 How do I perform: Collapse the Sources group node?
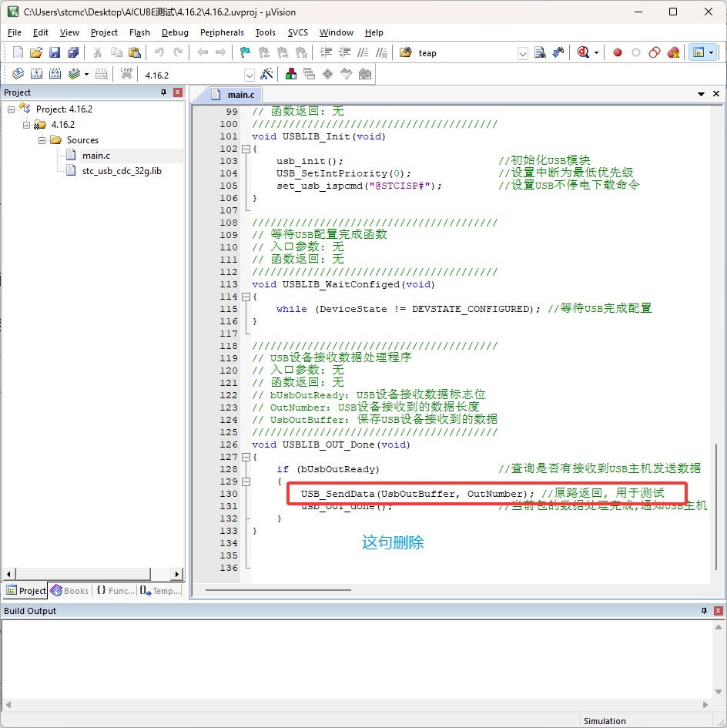(42, 140)
